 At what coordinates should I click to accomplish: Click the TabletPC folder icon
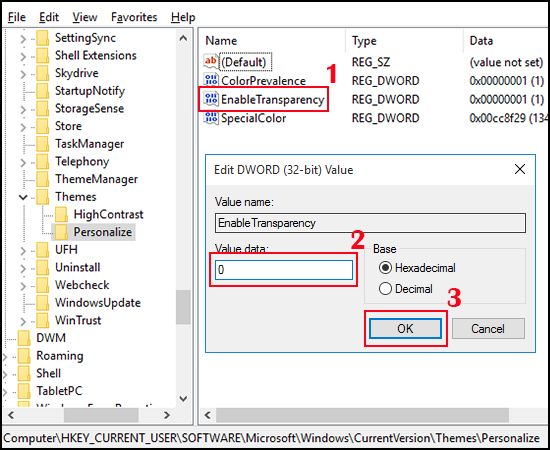tap(25, 391)
